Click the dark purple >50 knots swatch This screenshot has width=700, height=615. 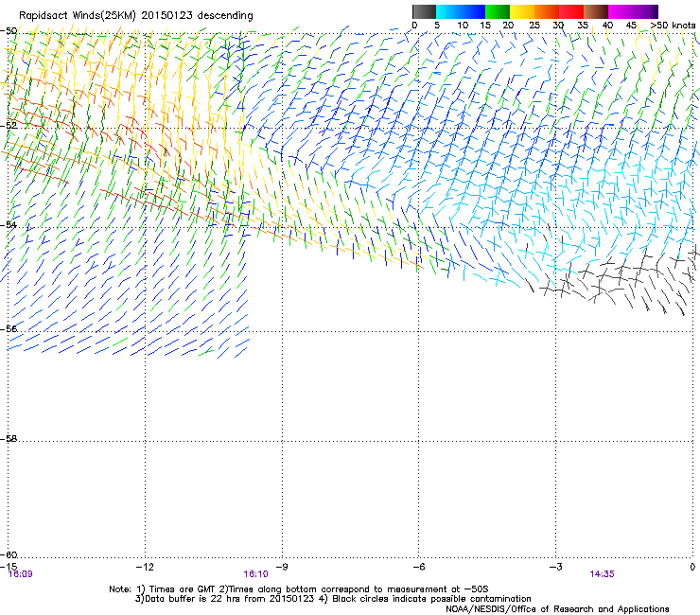click(655, 11)
